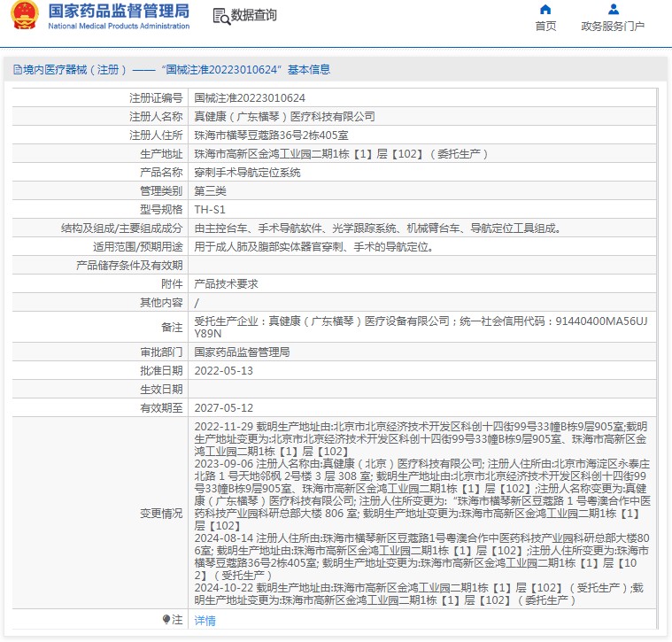Click the 生产地址 row label
672x642 pixels.
pos(161,154)
